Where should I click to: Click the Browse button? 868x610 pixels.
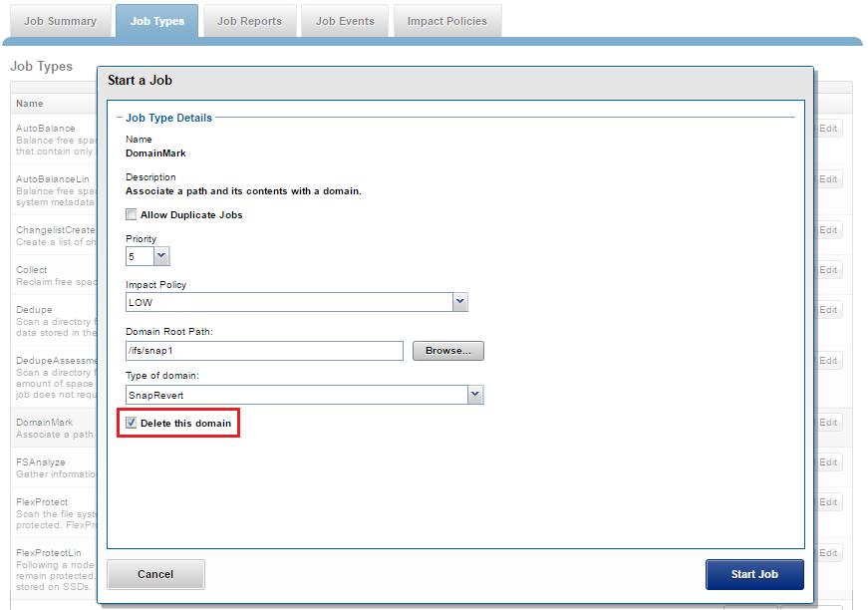pos(447,351)
